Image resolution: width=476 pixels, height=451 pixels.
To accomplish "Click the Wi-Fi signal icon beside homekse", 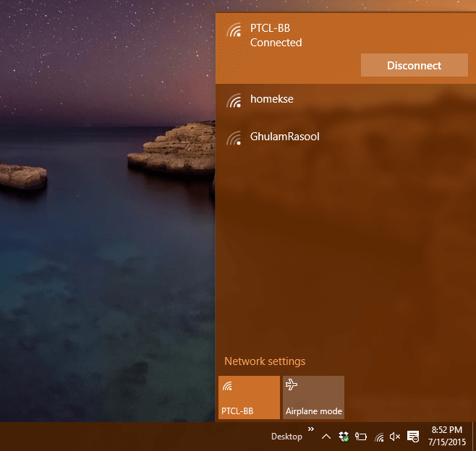I will pyautogui.click(x=234, y=100).
